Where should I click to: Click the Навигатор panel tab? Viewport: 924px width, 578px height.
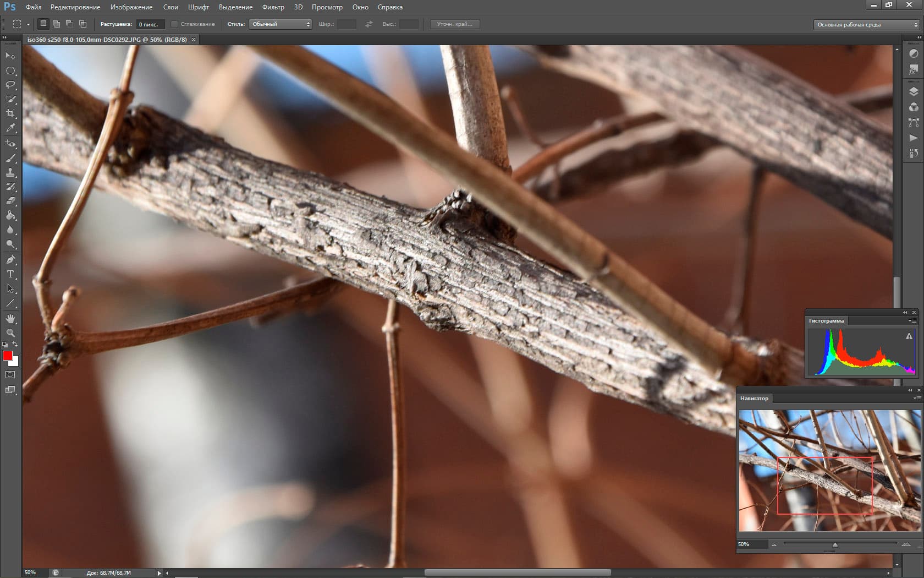point(754,399)
